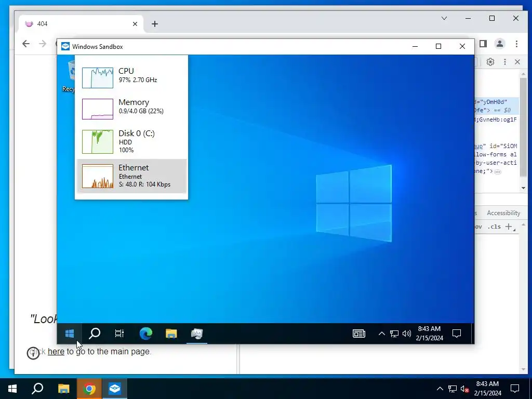Click the volume icon in Sandbox tray
Image resolution: width=532 pixels, height=399 pixels.
pos(406,334)
